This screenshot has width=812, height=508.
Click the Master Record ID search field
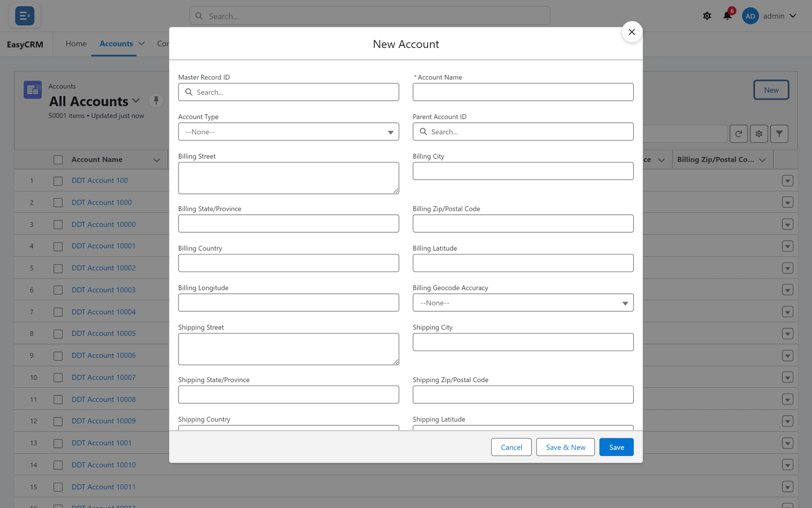[288, 92]
